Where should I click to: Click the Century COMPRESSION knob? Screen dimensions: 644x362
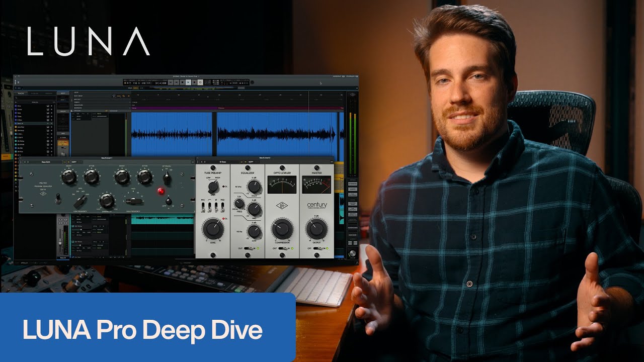click(x=282, y=229)
